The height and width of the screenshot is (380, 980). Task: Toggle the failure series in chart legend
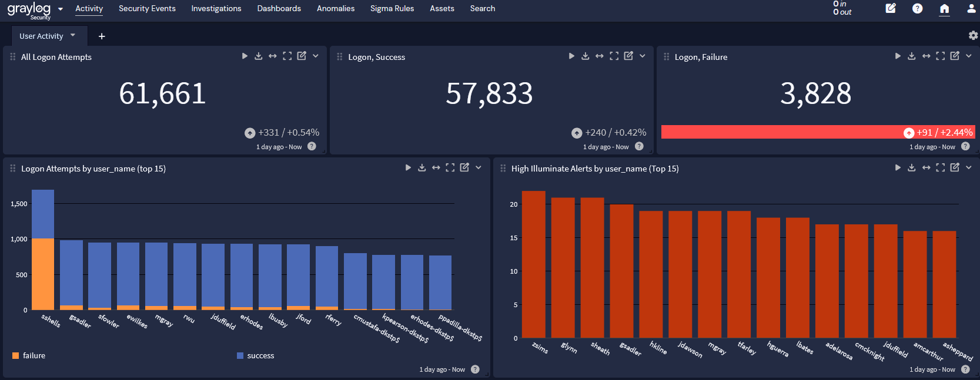[29, 355]
